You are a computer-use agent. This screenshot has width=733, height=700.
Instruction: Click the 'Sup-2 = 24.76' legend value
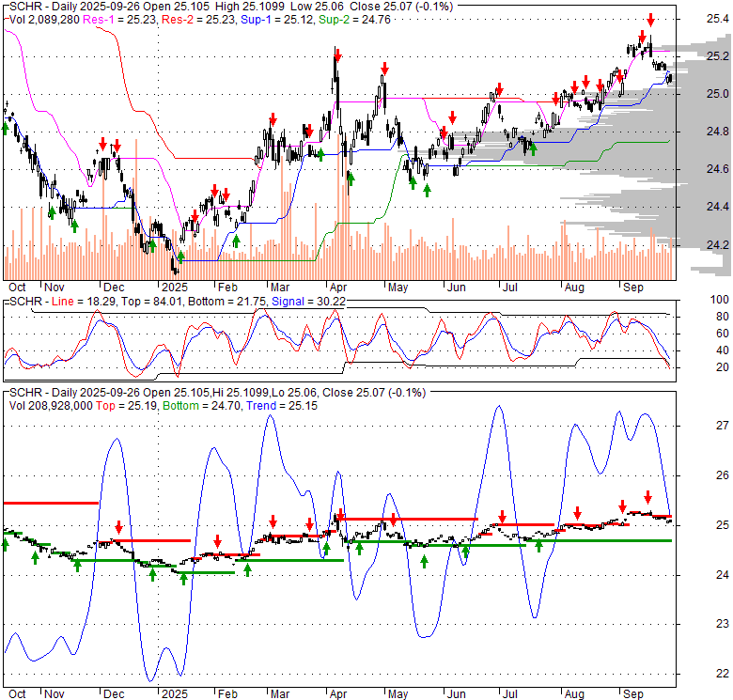coord(355,20)
